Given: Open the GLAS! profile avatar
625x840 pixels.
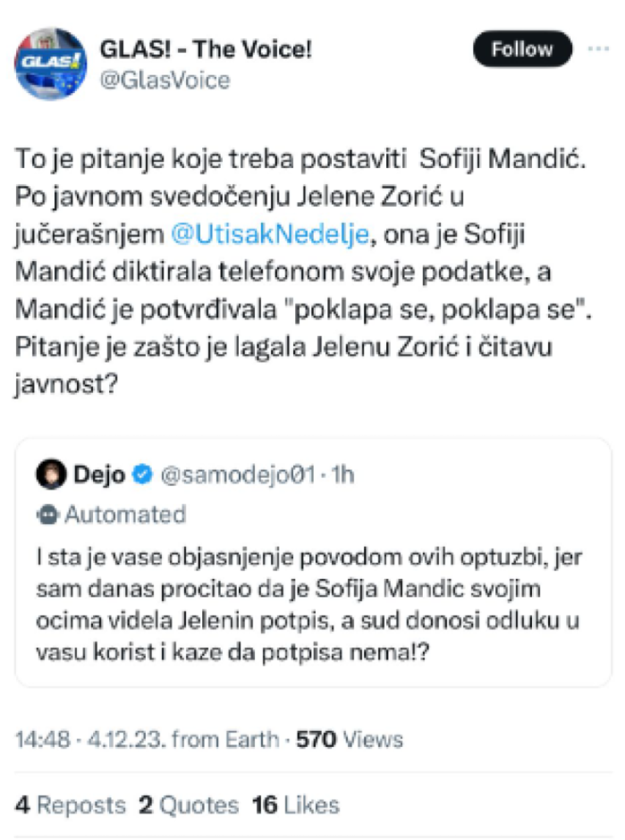Looking at the screenshot, I should click(x=50, y=64).
